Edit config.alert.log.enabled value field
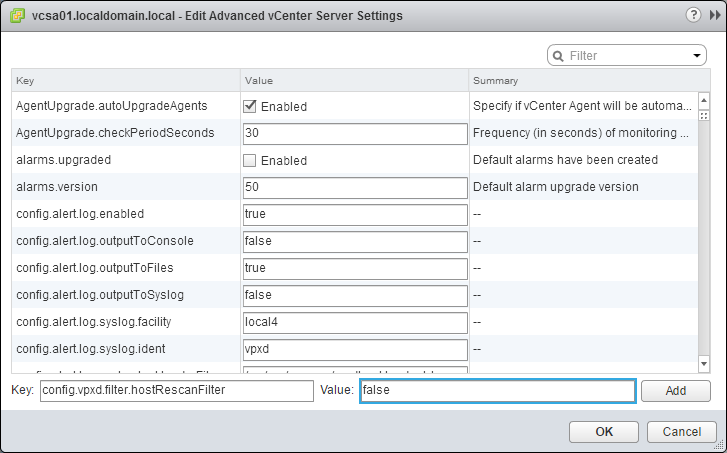This screenshot has width=727, height=453. (355, 214)
